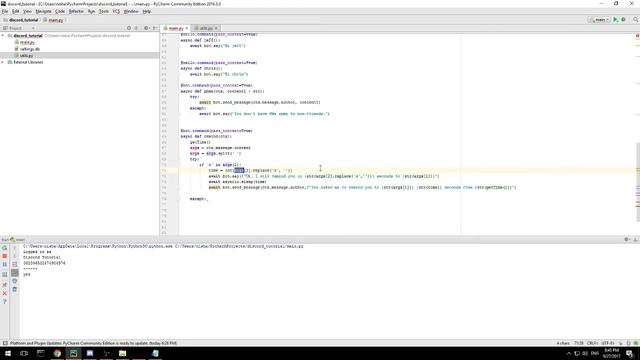Click the CRLF line separator in status bar
This screenshot has width=640, height=360.
pyautogui.click(x=592, y=343)
